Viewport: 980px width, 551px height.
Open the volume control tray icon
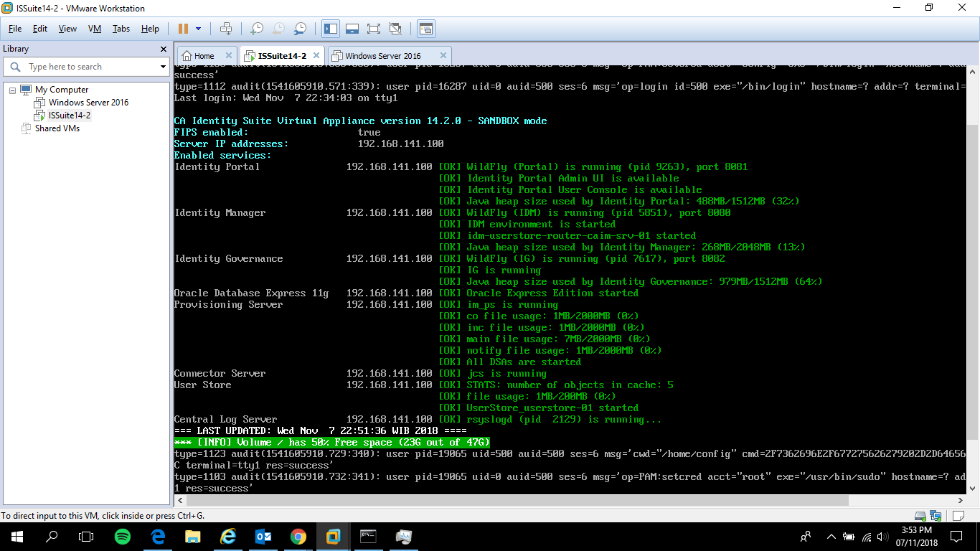882,536
